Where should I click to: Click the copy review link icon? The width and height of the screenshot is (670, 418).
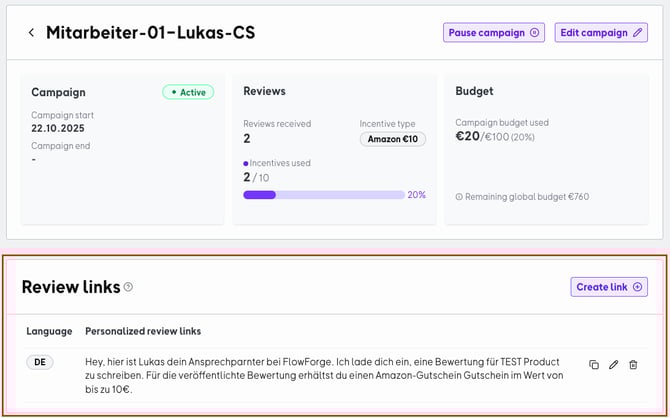(x=594, y=365)
